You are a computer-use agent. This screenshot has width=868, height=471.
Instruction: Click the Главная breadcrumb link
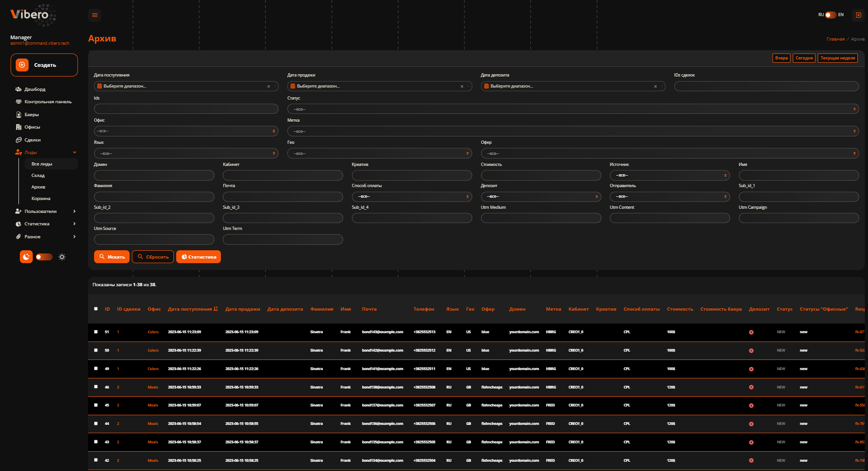coord(835,39)
